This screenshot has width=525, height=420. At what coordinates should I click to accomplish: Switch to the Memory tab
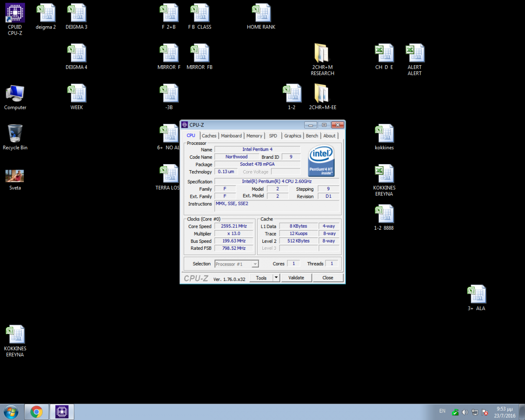[254, 136]
